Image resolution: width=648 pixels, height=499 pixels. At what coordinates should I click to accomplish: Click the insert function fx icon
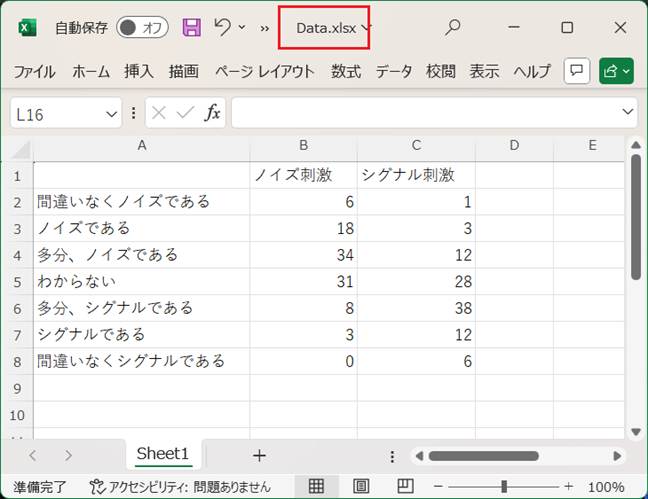[212, 114]
